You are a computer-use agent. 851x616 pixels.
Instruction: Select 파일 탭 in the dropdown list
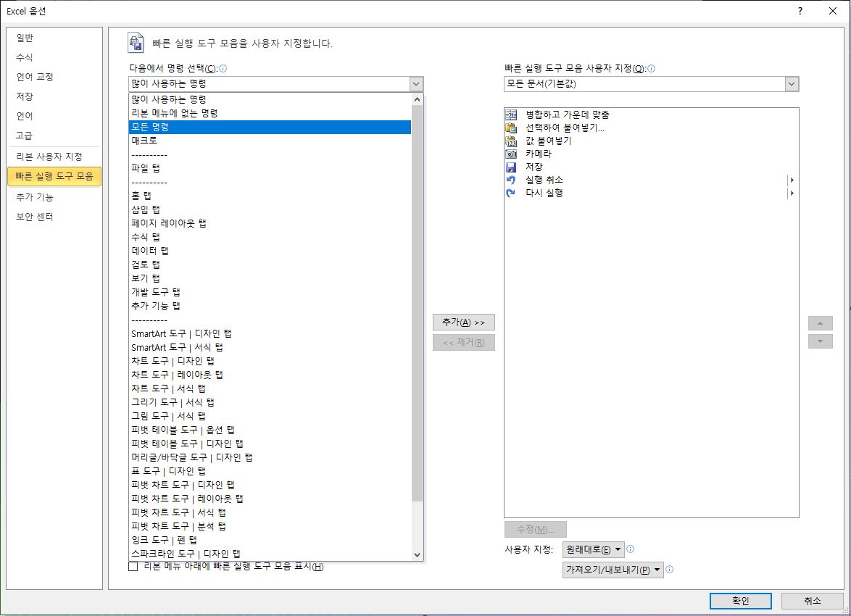pyautogui.click(x=270, y=168)
